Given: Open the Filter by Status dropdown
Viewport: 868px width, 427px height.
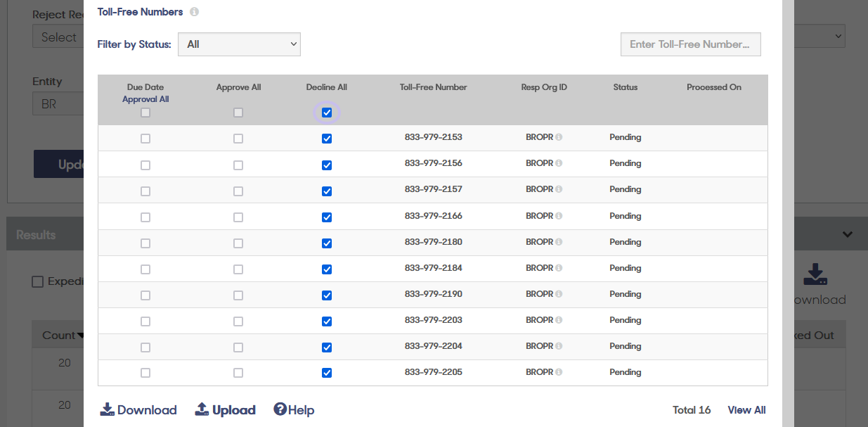Looking at the screenshot, I should point(239,44).
